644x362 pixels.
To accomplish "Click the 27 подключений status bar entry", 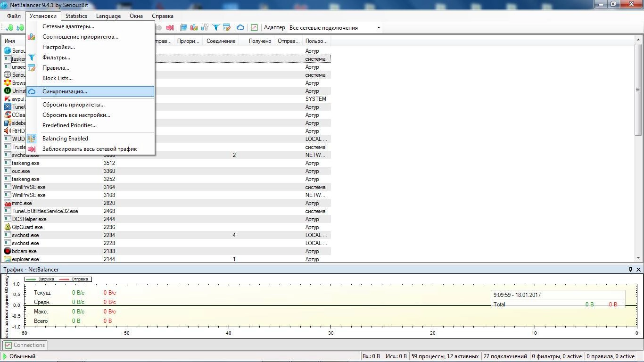I will point(505,356).
